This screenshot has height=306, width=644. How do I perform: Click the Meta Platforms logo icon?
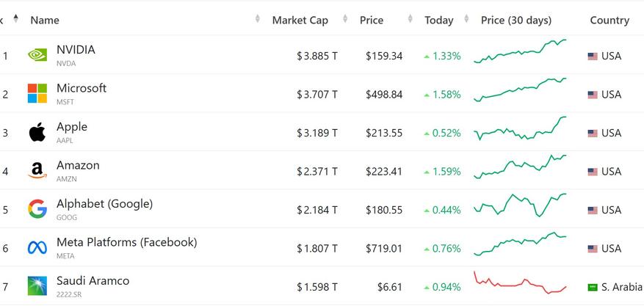pos(37,248)
